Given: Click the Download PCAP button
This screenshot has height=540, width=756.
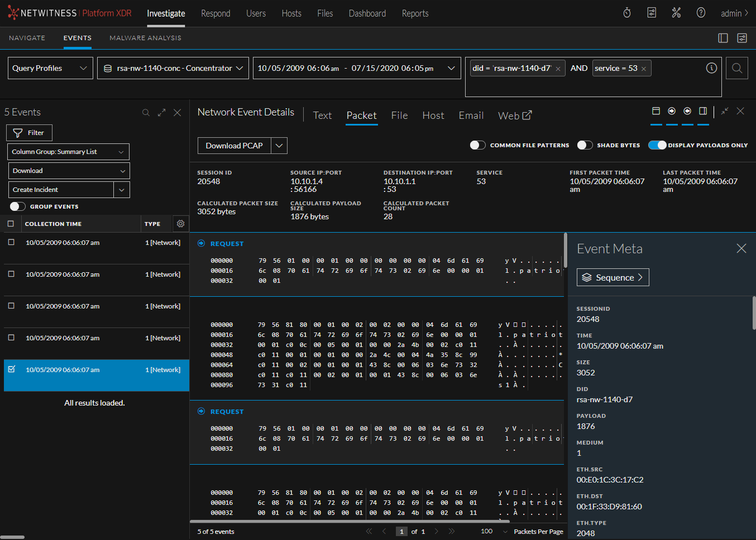Looking at the screenshot, I should [234, 146].
